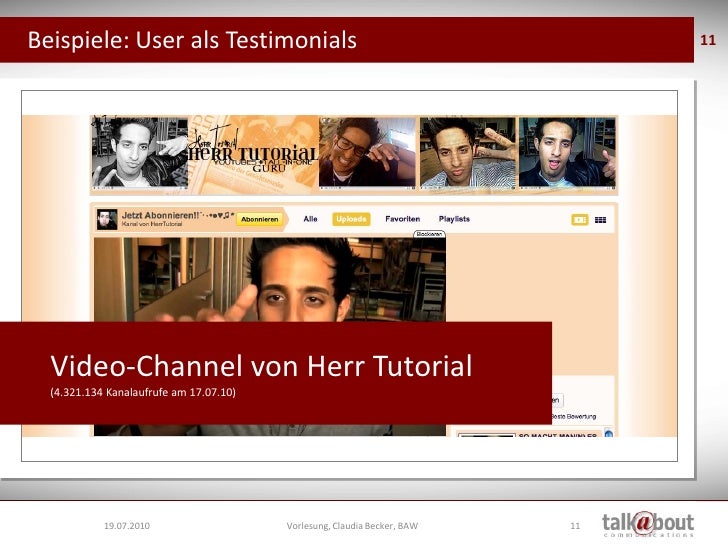Switch to grid view icon
This screenshot has width=728, height=546.
600,220
